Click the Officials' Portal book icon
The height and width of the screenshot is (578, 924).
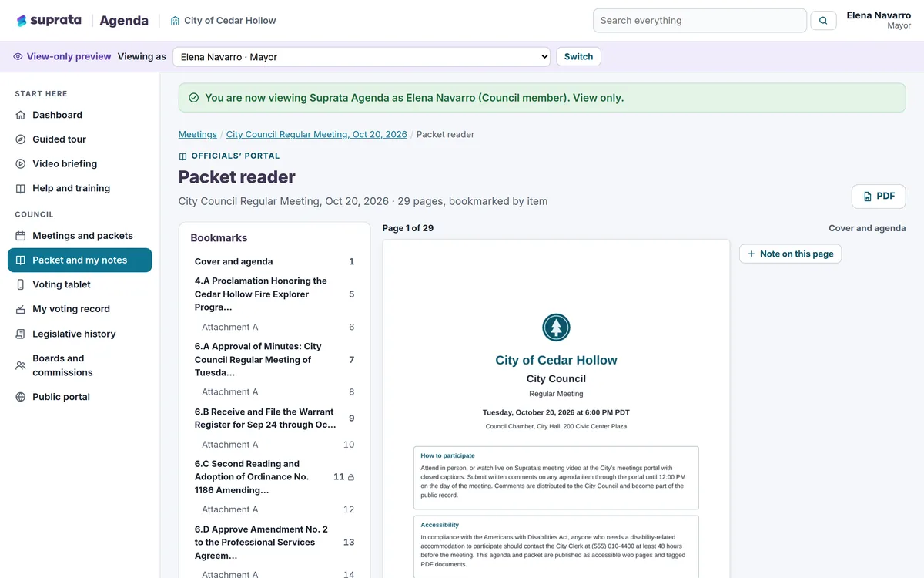(x=182, y=156)
